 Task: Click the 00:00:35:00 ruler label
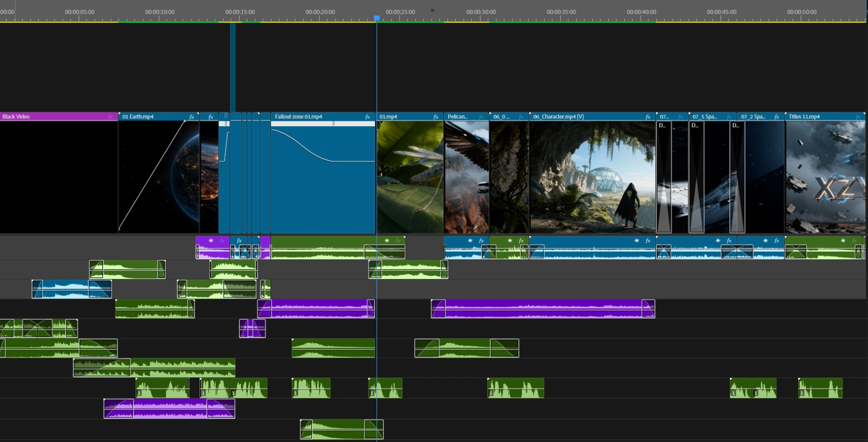561,12
